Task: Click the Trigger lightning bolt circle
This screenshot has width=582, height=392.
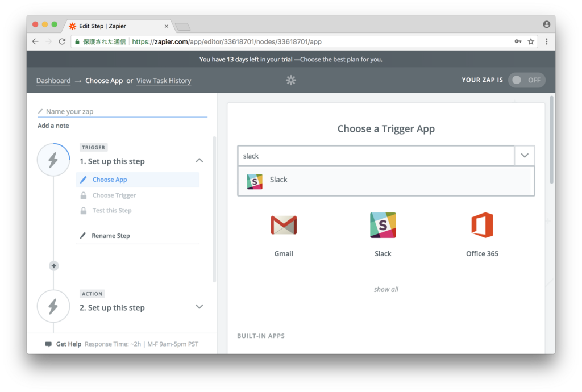Action: (x=53, y=160)
